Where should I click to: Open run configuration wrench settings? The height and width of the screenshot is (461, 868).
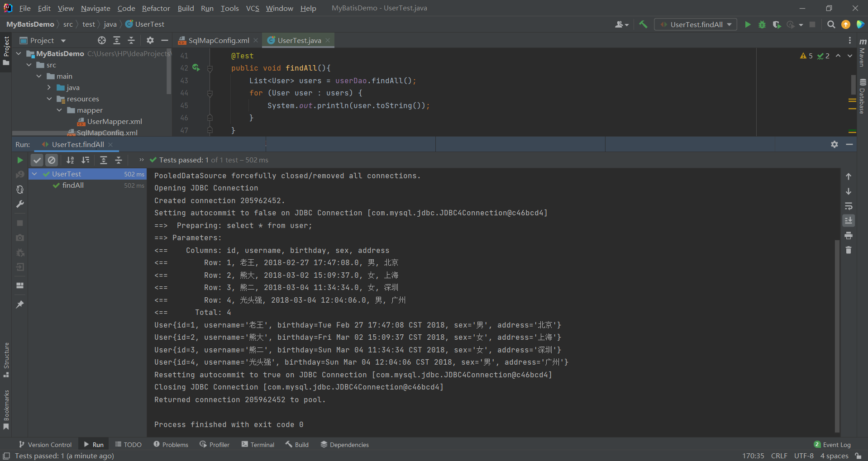coord(20,204)
